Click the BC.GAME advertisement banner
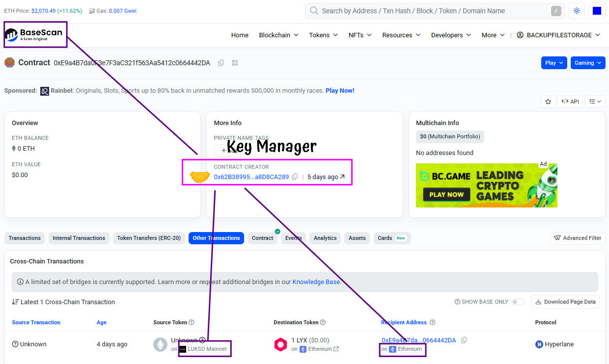 (487, 185)
